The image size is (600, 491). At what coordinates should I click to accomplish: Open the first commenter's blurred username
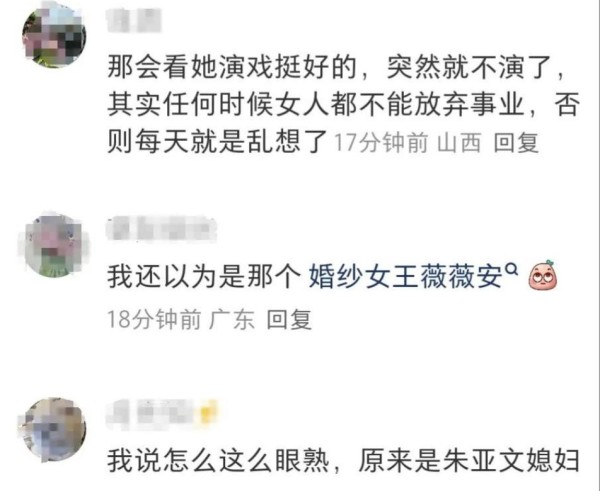point(134,20)
